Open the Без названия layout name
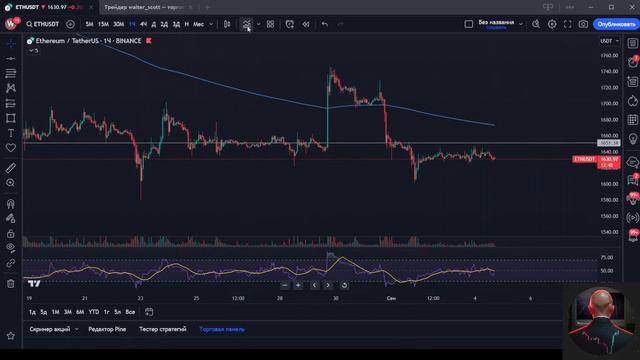Screen dimensions: 640x360 pyautogui.click(x=496, y=22)
